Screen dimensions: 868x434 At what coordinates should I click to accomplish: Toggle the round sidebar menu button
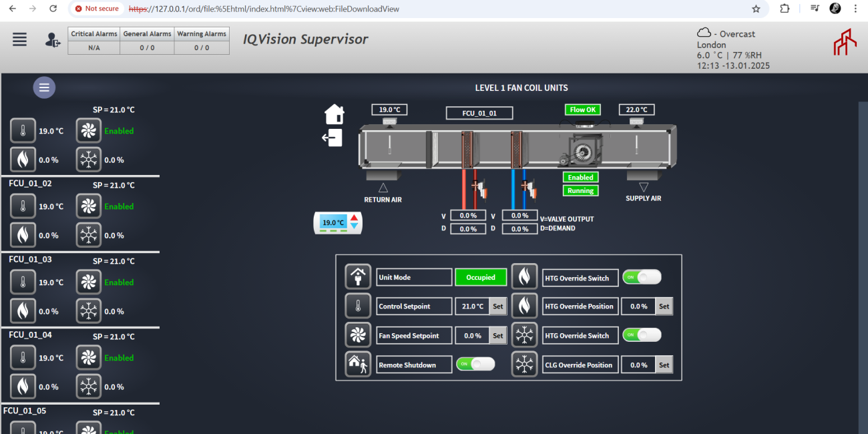44,87
